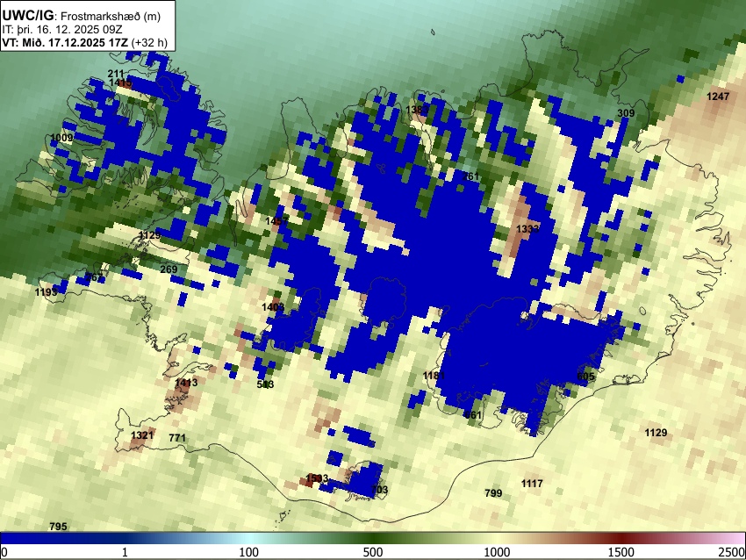
Task: Click the map value label 1117
Action: (532, 484)
